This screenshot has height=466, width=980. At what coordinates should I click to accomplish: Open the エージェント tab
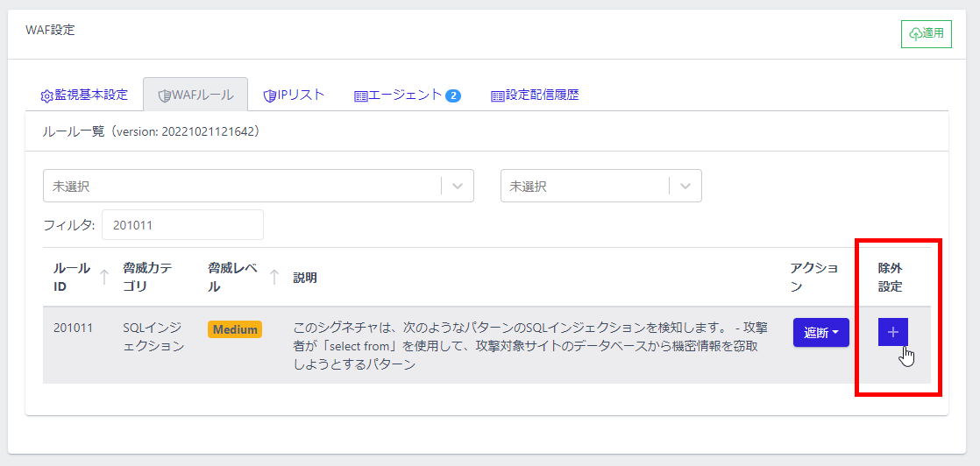click(398, 95)
